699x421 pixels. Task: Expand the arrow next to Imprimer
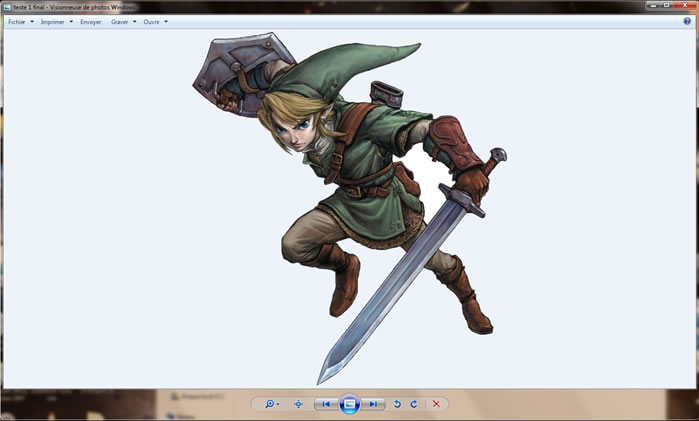tap(71, 22)
